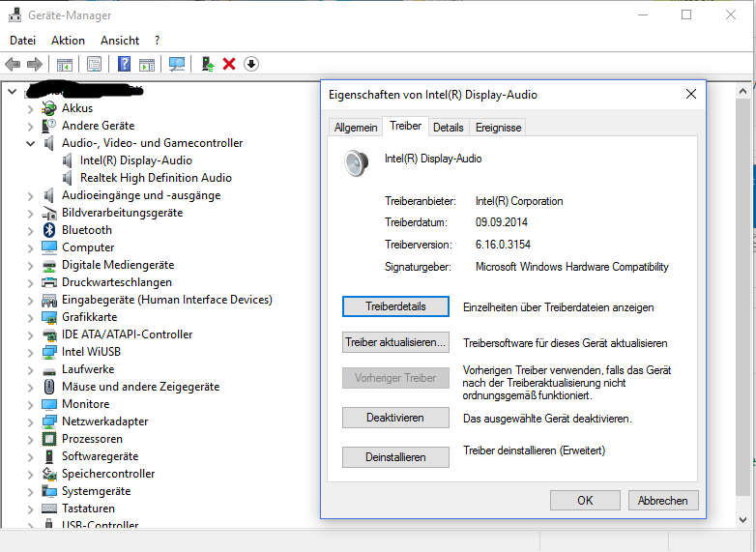This screenshot has width=756, height=552.
Task: Click the Geräte-Manager title bar icon
Action: 15,15
